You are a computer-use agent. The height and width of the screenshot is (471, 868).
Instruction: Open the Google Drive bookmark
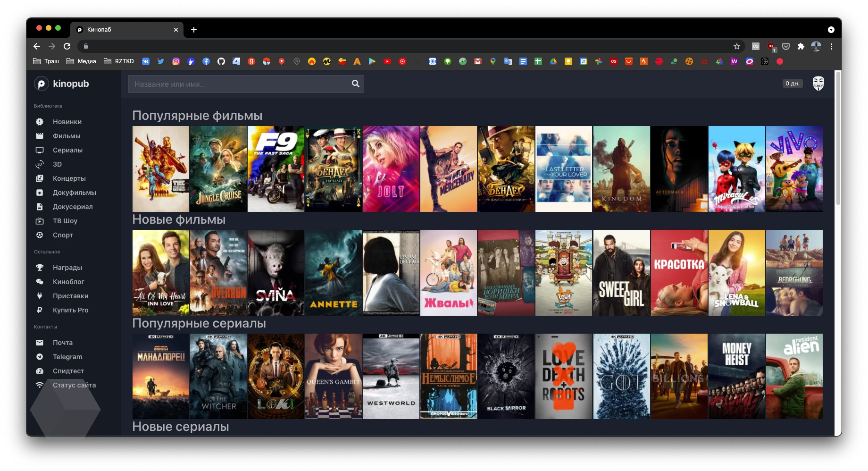[x=553, y=61]
